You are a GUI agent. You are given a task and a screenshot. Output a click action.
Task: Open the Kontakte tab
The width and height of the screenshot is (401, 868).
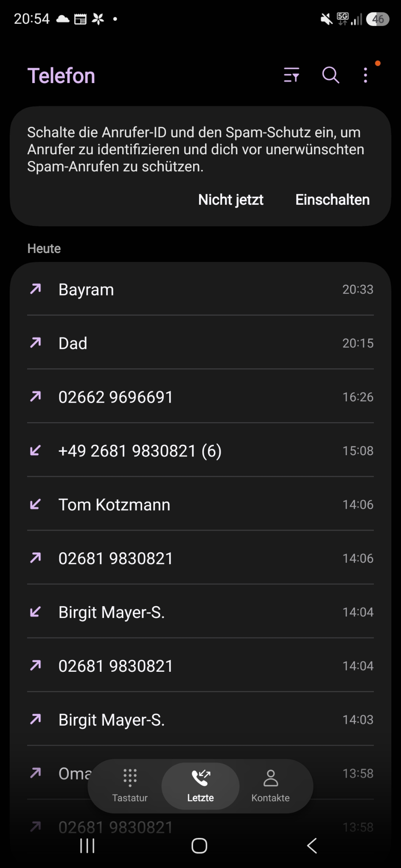[x=270, y=786]
